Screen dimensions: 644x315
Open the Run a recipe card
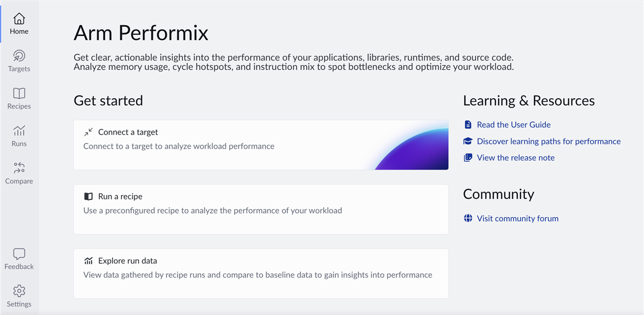pyautogui.click(x=261, y=209)
